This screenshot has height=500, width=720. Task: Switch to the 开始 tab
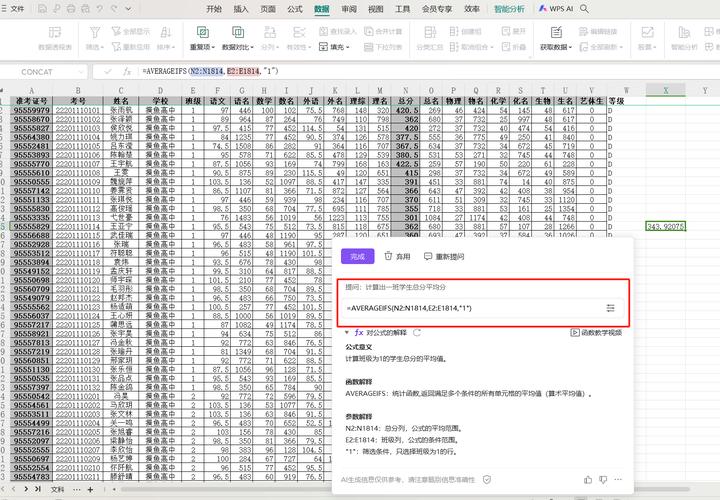214,9
